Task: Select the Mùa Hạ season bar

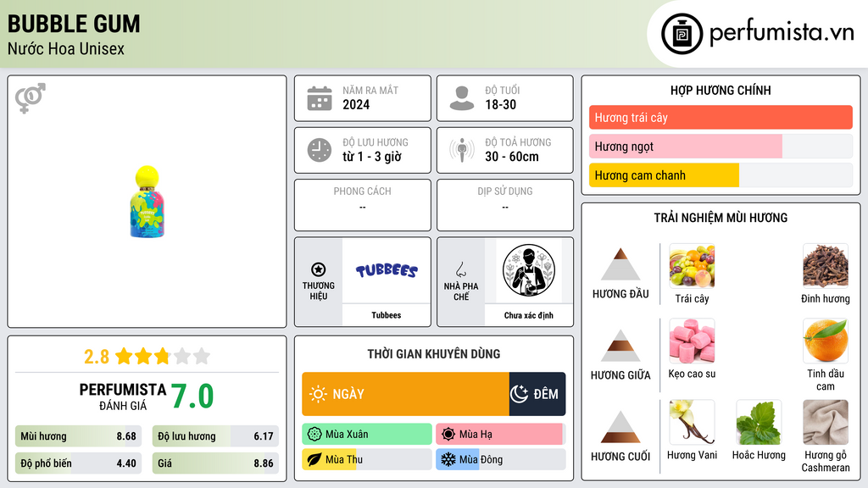Action: (x=500, y=435)
